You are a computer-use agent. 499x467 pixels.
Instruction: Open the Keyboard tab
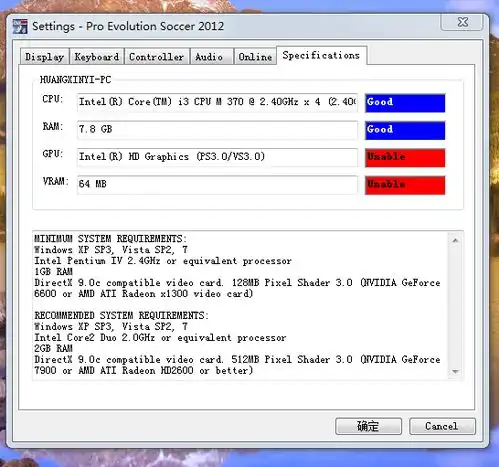[97, 57]
